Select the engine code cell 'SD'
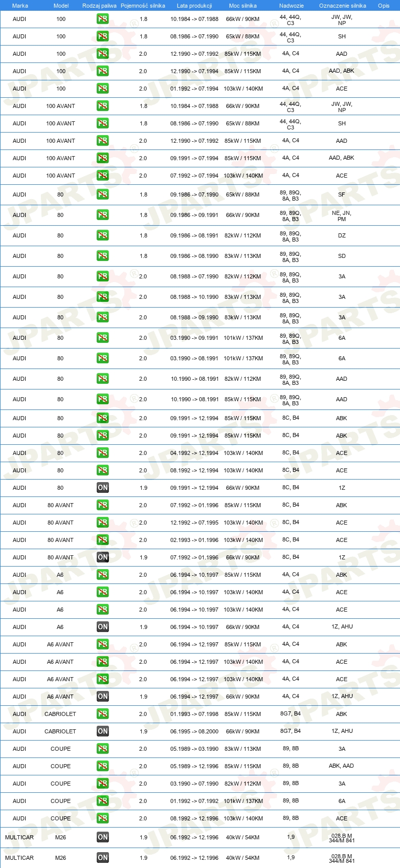Image resolution: width=400 pixels, height=868 pixels. [x=342, y=256]
